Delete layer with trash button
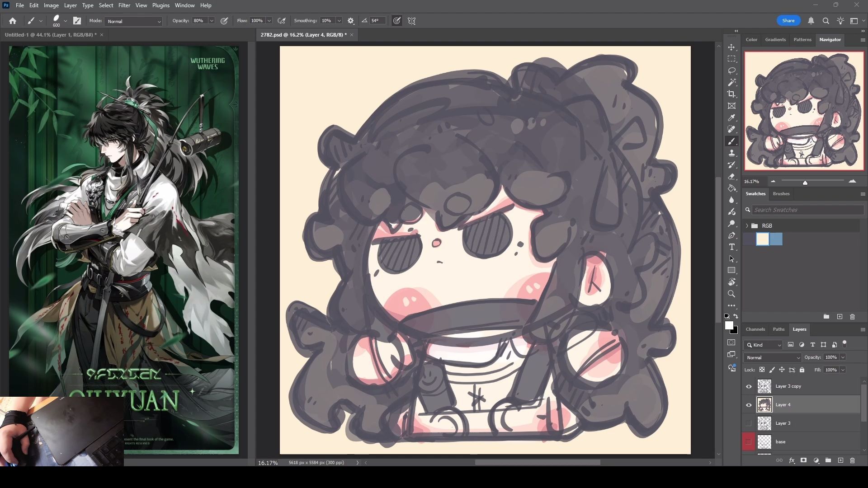Viewport: 868px width, 488px height. 852,460
